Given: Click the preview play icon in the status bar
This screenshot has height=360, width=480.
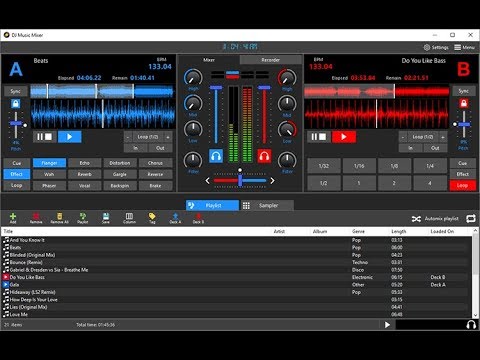Looking at the screenshot, I should [387, 325].
